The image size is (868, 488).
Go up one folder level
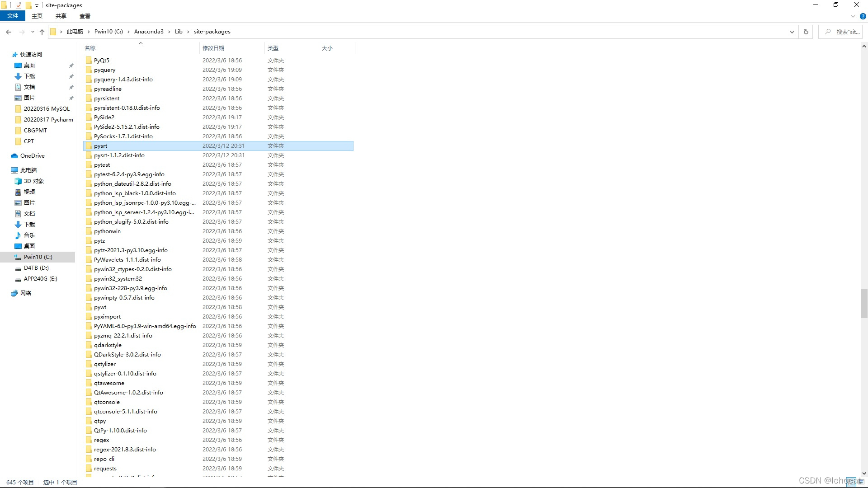(42, 32)
